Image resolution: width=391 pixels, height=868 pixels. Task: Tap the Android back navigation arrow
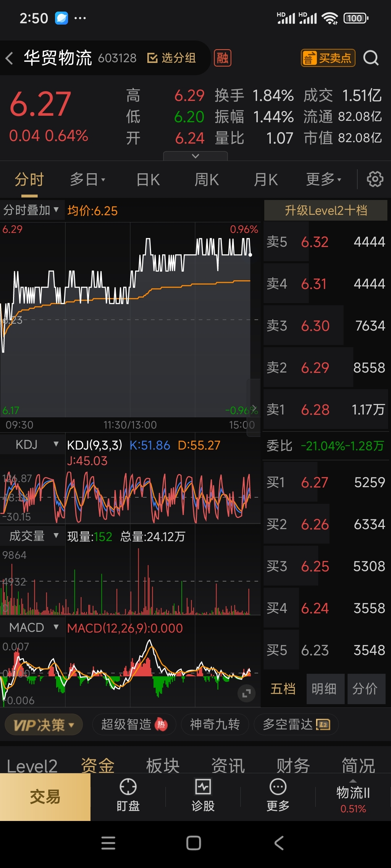point(279,843)
